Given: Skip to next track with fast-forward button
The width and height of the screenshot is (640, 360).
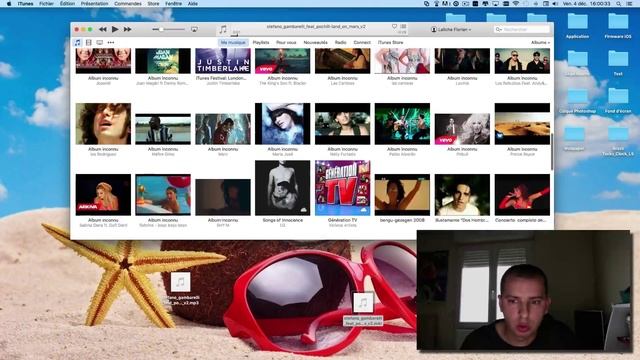Looking at the screenshot, I should (x=127, y=29).
